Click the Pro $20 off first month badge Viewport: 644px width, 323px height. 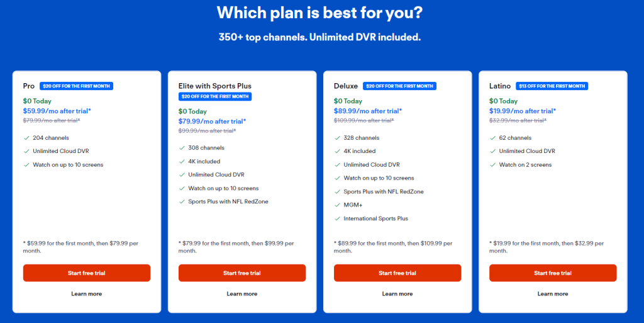(76, 86)
